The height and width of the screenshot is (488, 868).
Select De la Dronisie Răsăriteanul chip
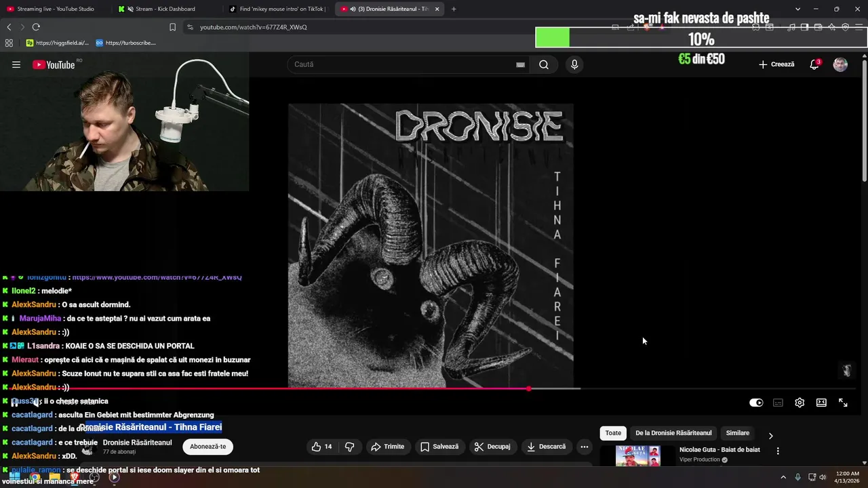[x=673, y=433]
